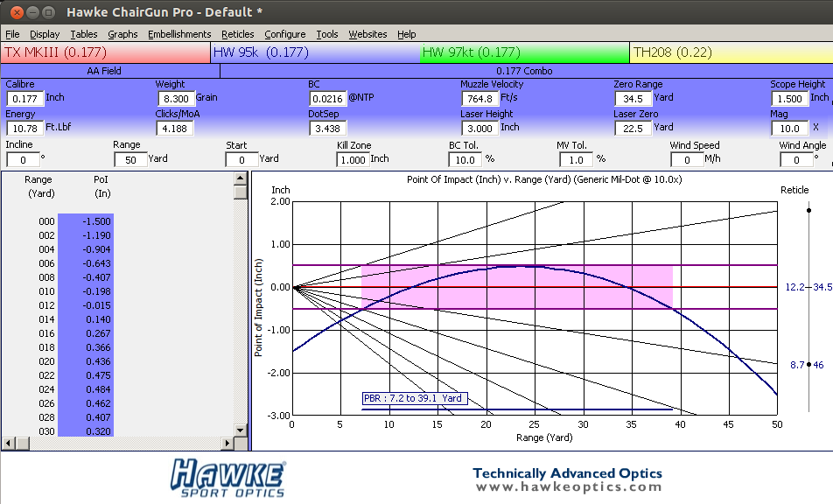Image resolution: width=833 pixels, height=504 pixels.
Task: Open the Tables menu
Action: click(84, 34)
